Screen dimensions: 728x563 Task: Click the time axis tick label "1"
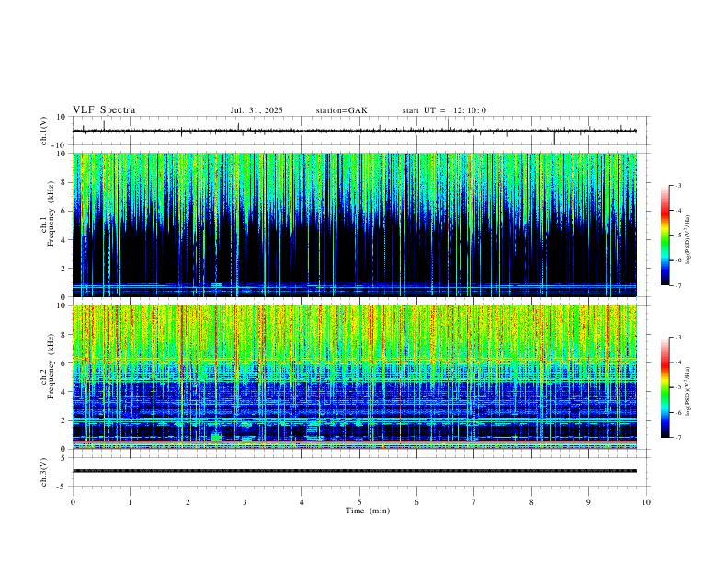(x=130, y=502)
